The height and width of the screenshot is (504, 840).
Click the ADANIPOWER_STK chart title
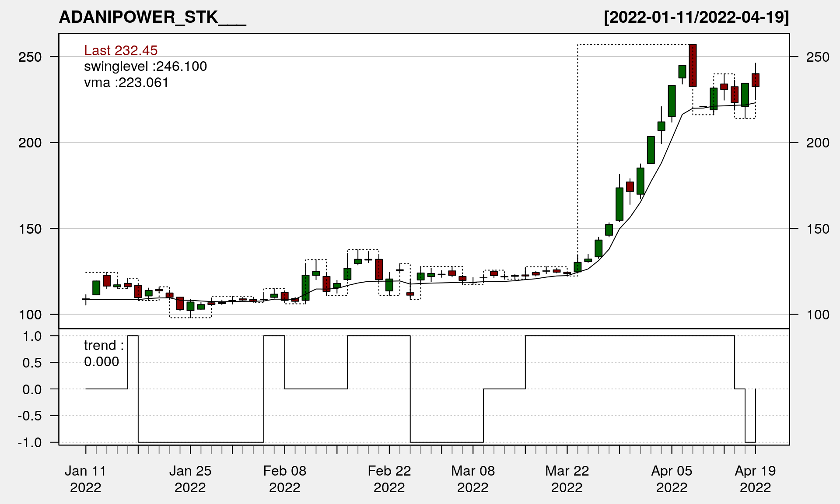point(152,17)
